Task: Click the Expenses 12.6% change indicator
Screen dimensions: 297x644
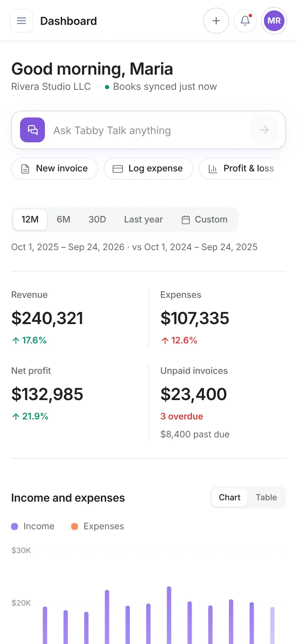Action: [x=179, y=340]
